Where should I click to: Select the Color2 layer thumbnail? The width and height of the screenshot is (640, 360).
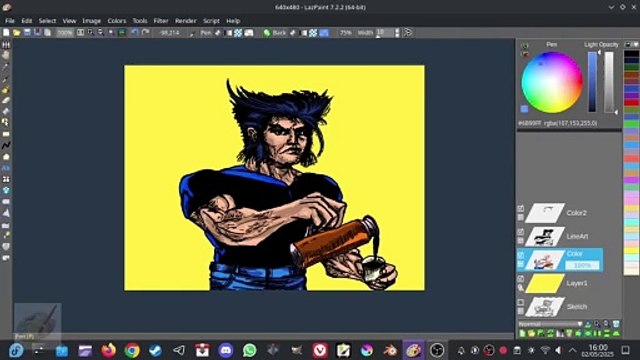545,213
